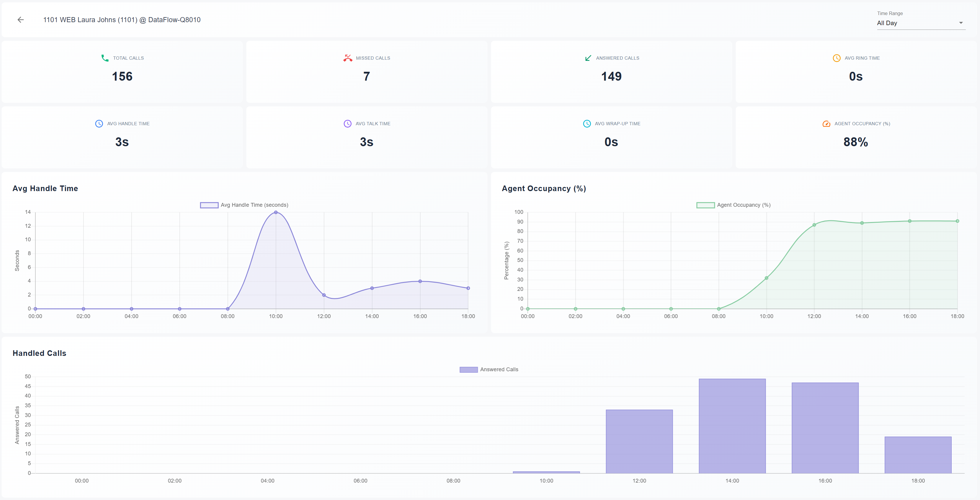Click the back arrow icon

click(21, 20)
